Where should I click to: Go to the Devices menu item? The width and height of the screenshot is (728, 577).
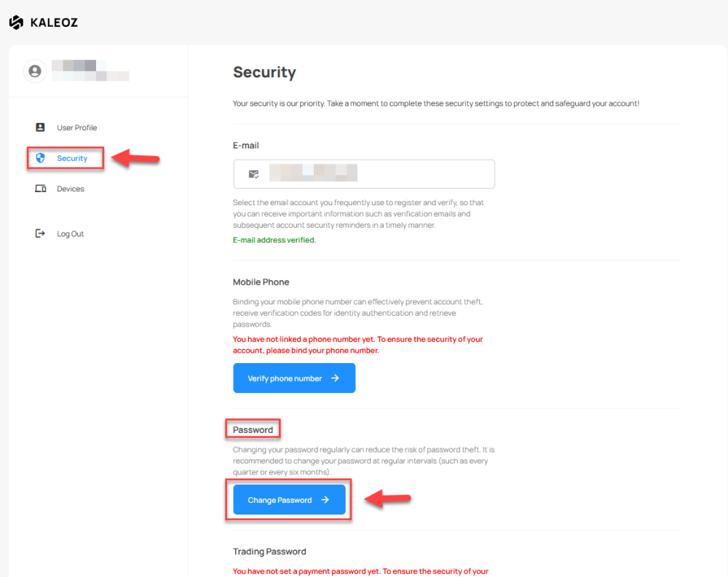(x=71, y=188)
